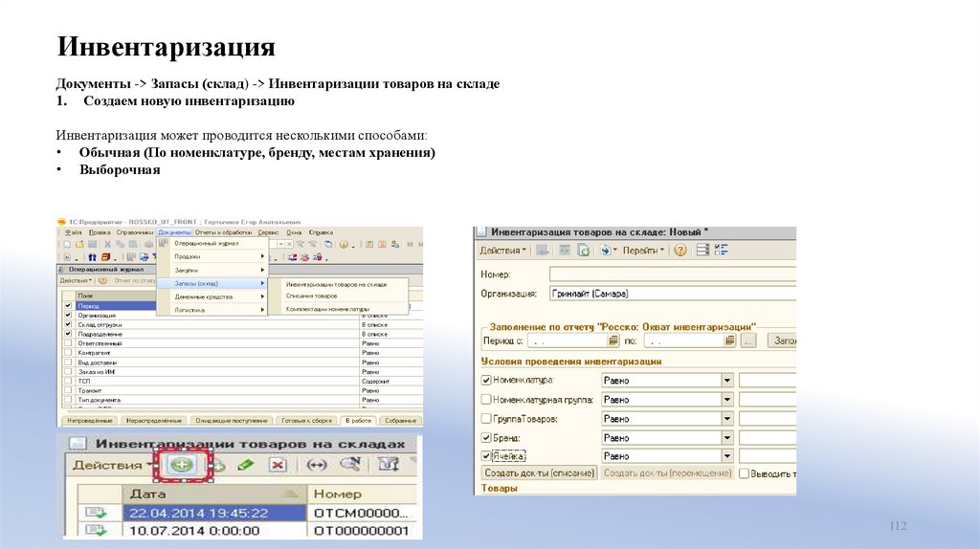Click the '...' period selection button
The image size is (980, 549).
pyautogui.click(x=748, y=340)
